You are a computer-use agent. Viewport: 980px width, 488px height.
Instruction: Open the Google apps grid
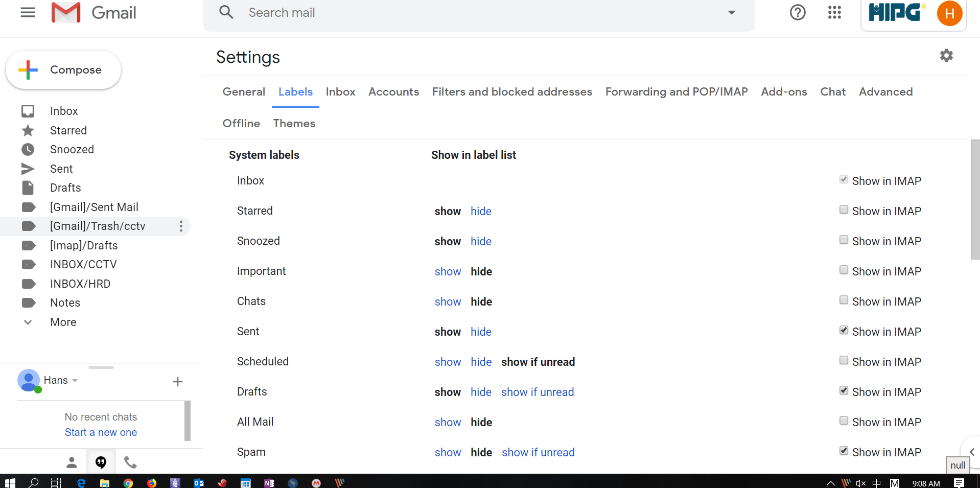pyautogui.click(x=834, y=13)
